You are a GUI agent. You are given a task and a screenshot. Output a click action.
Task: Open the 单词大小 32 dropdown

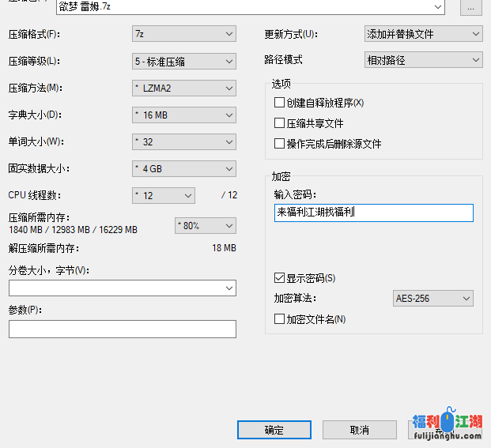[183, 141]
